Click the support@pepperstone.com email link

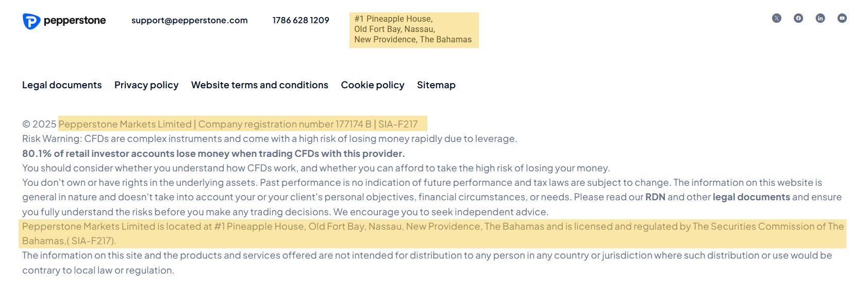[189, 21]
